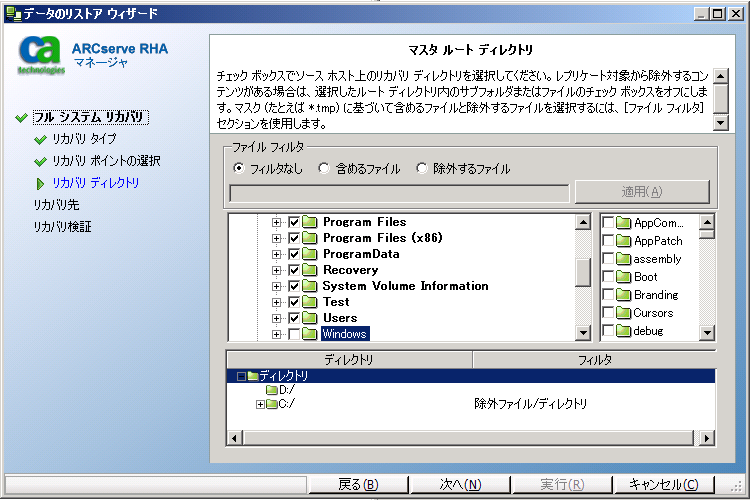Check the assembly checkbox
The image size is (750, 500).
[x=608, y=259]
